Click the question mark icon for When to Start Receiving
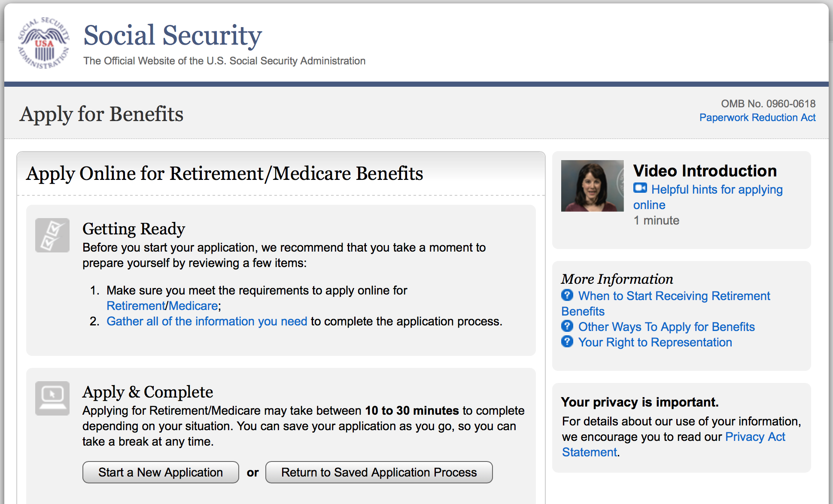This screenshot has height=504, width=833. [567, 295]
